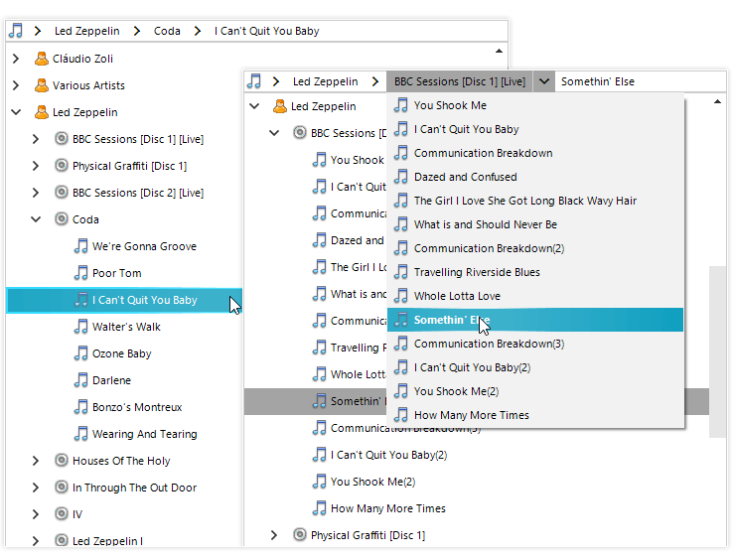Click disc icon for Physical Graffiti [Disc 1] in left tree
Image resolution: width=735 pixels, height=560 pixels.
(62, 166)
